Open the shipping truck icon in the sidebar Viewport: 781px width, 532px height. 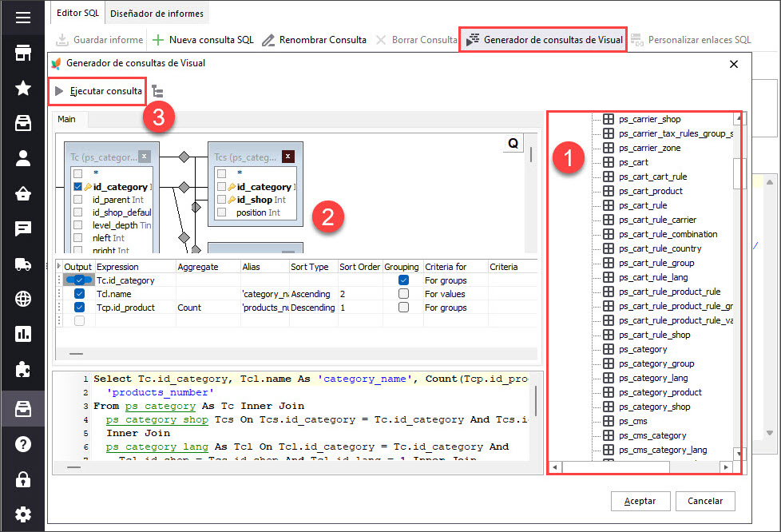coord(23,264)
